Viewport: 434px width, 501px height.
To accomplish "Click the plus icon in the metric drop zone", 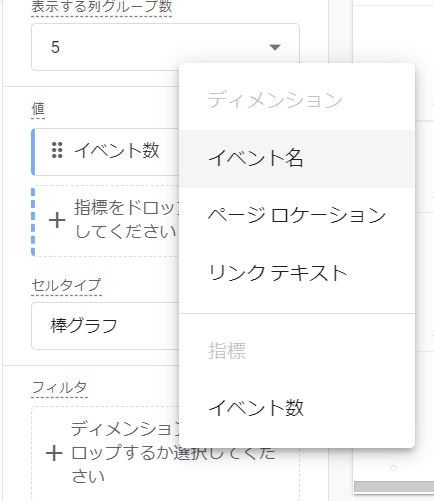I will pos(57,220).
